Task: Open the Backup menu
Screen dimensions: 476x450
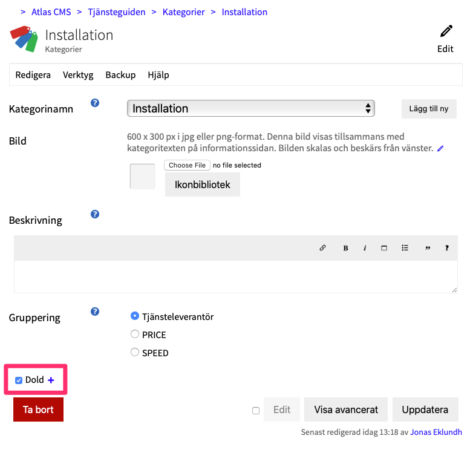Action: [120, 75]
